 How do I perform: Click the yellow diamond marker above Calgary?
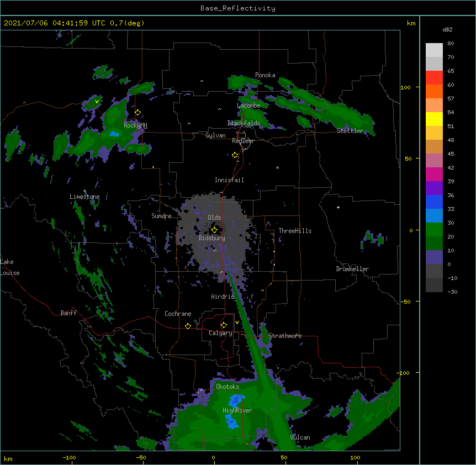click(224, 325)
